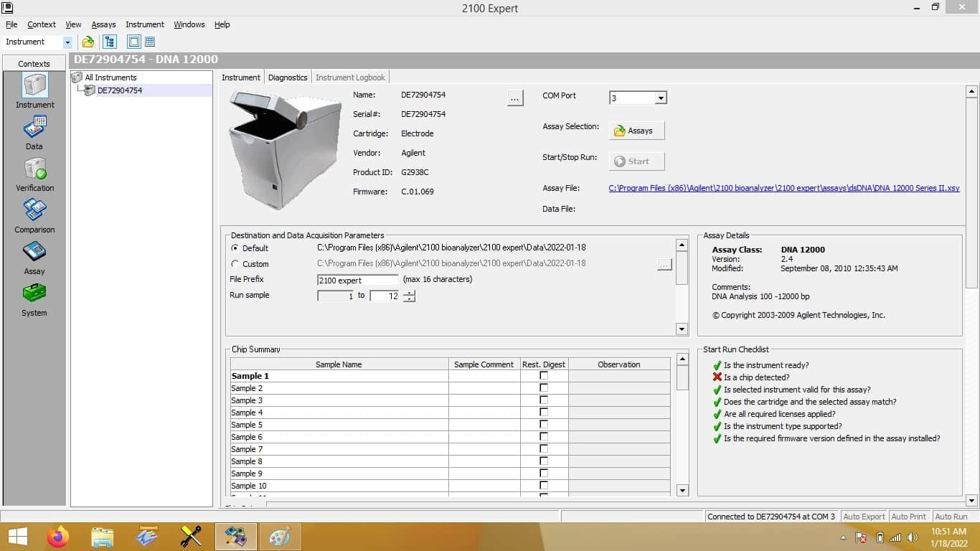Open the DNA 12000 Series II assay file link

tap(784, 188)
